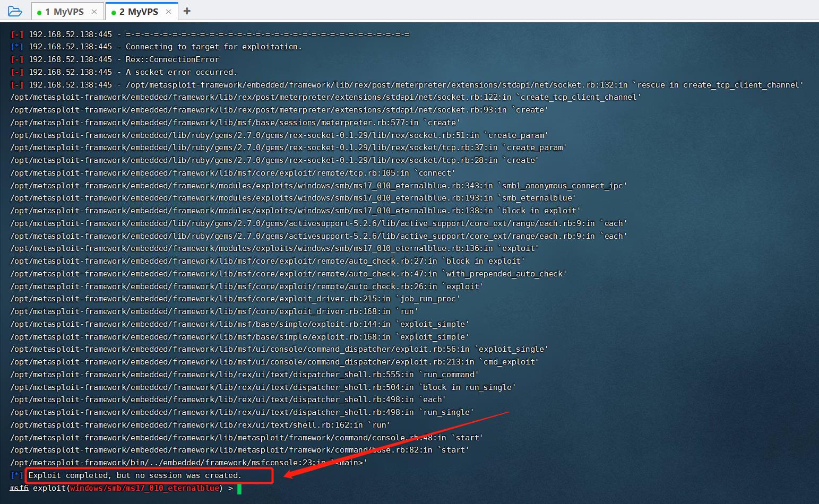Close the 1 MyVPS tab
Screen dimensions: 819x504
pos(94,12)
